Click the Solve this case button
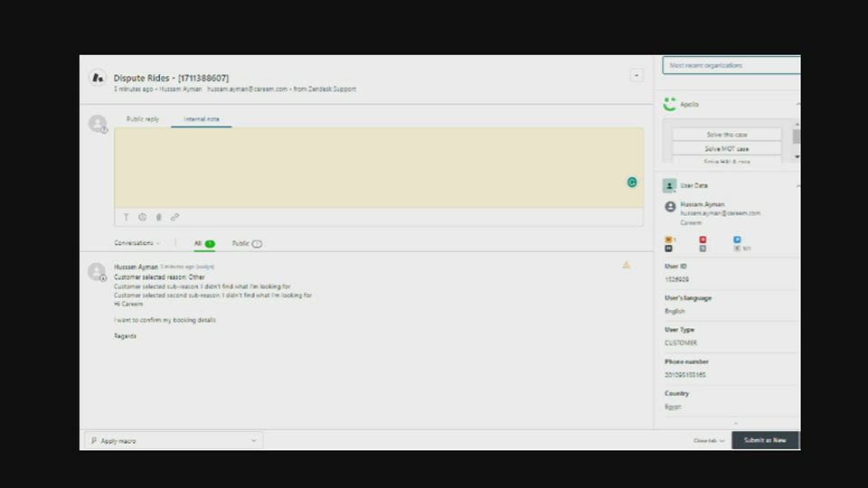This screenshot has height=488, width=868. [x=726, y=135]
